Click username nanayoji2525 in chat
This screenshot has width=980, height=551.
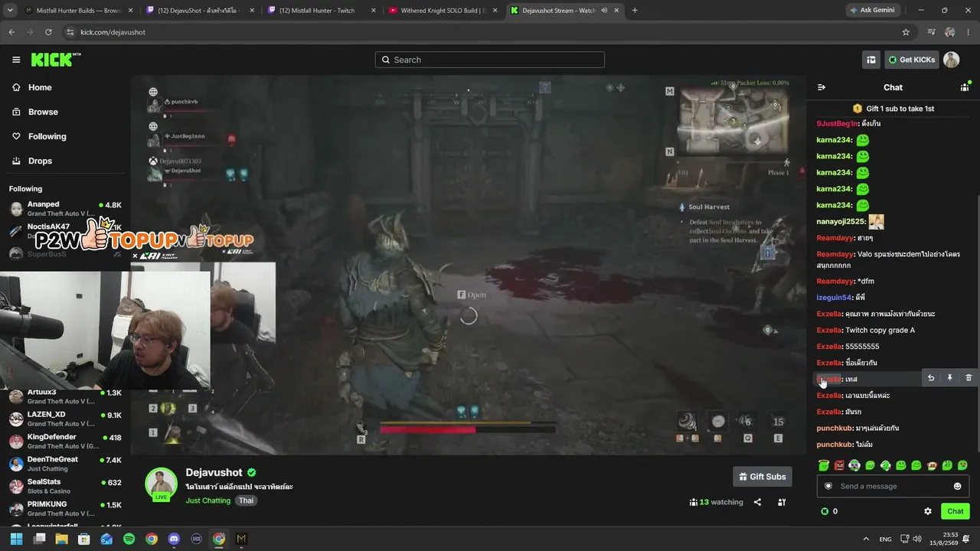841,222
